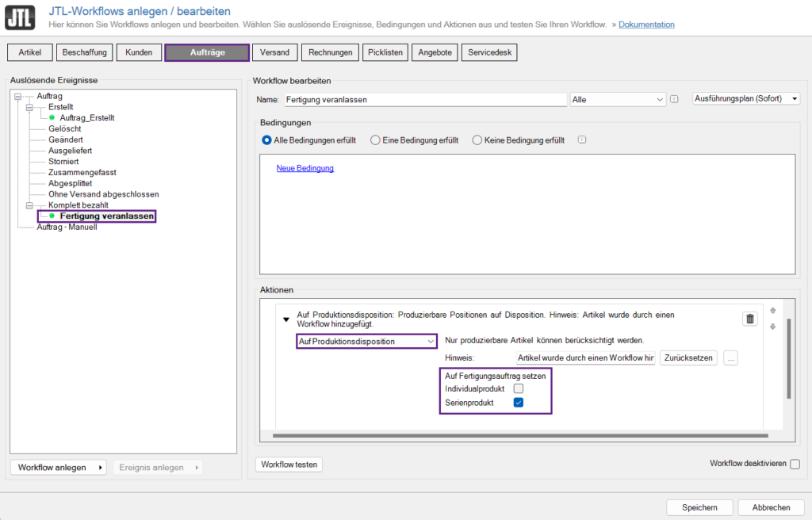The image size is (812, 520).
Task: Disable the Serienprodukt checkbox
Action: click(519, 403)
